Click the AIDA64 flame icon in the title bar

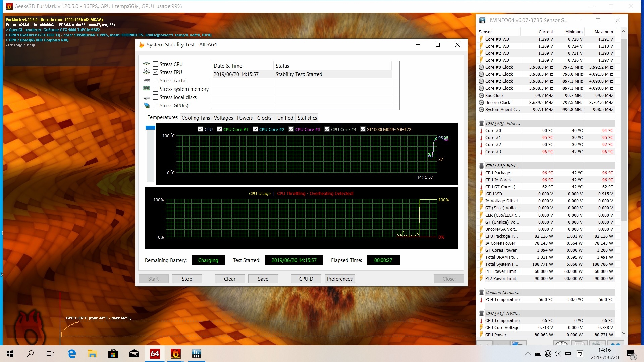pos(142,45)
